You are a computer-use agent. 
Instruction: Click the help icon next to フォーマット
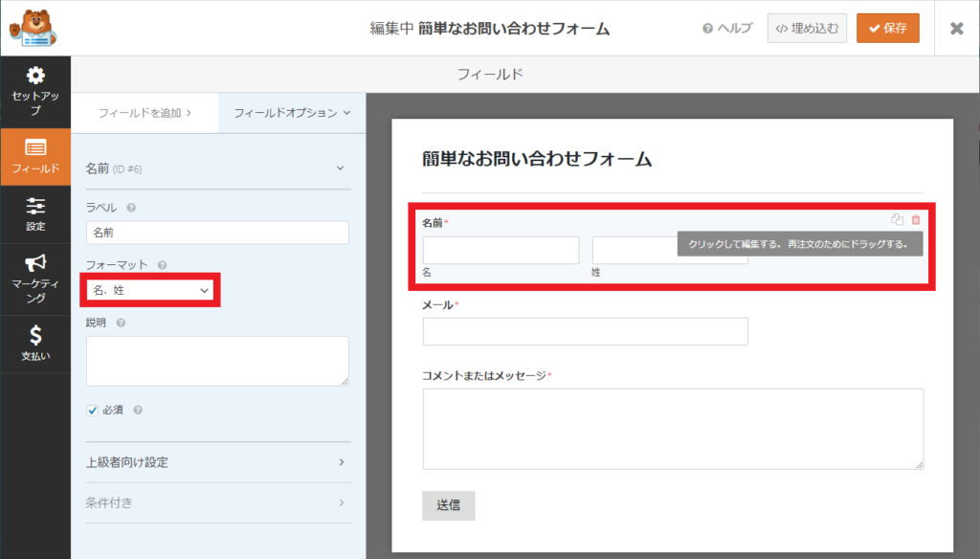pyautogui.click(x=163, y=265)
